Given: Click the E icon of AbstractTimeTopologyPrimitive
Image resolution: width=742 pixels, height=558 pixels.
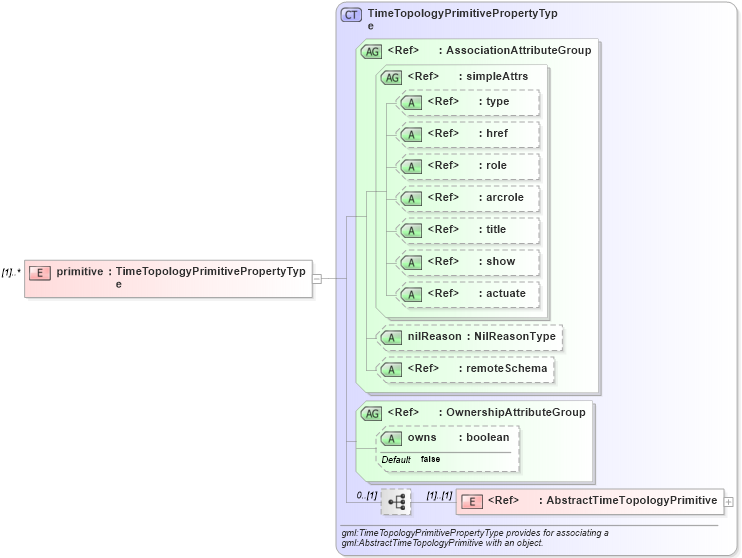Looking at the screenshot, I should (472, 502).
